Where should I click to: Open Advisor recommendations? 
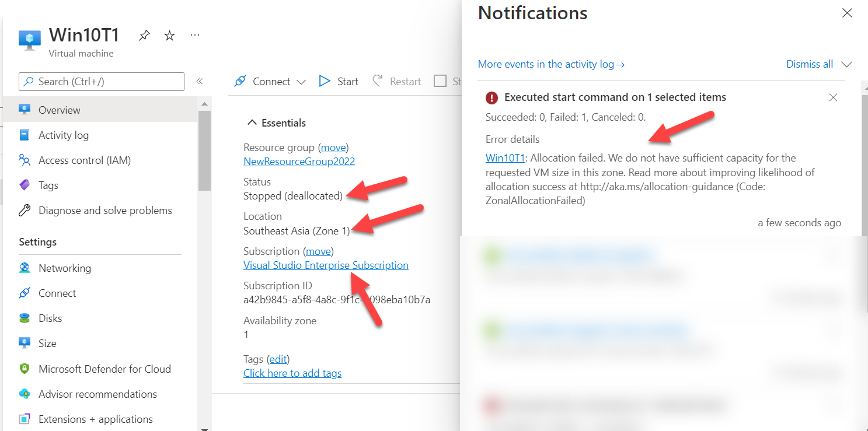coord(24,394)
